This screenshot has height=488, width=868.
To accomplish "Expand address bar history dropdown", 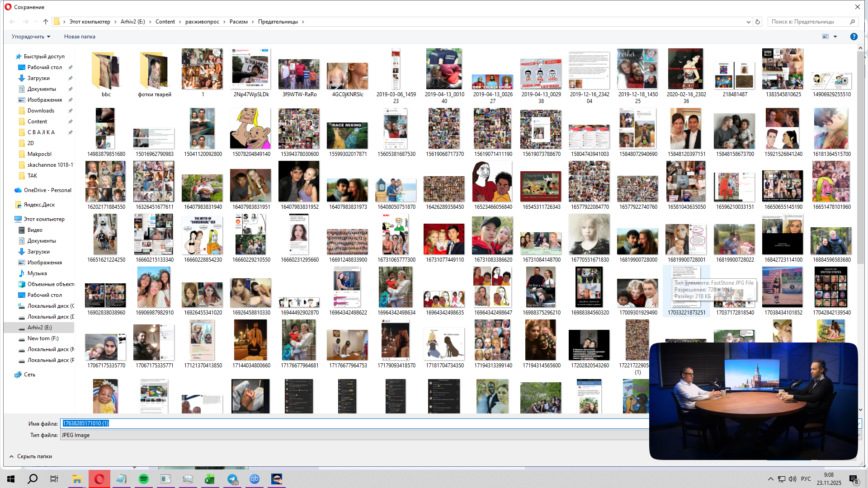I will tap(748, 22).
